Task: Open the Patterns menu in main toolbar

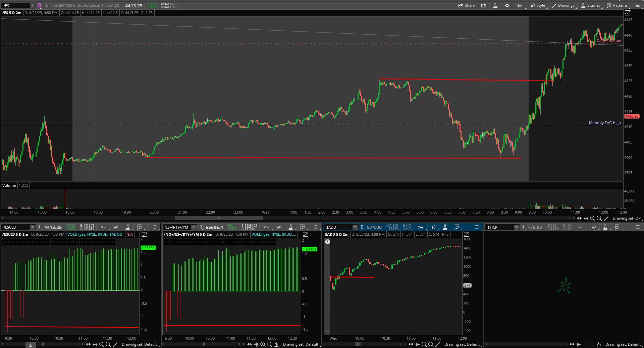Action: pyautogui.click(x=617, y=5)
